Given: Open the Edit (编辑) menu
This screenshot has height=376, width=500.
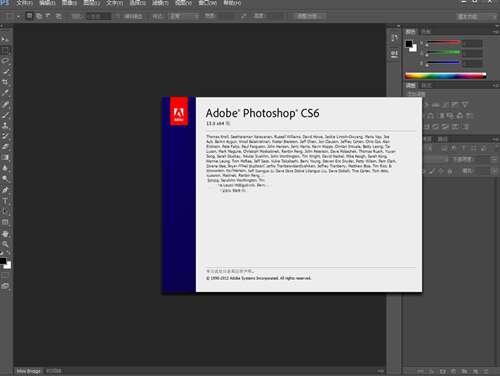Looking at the screenshot, I should pyautogui.click(x=47, y=3).
